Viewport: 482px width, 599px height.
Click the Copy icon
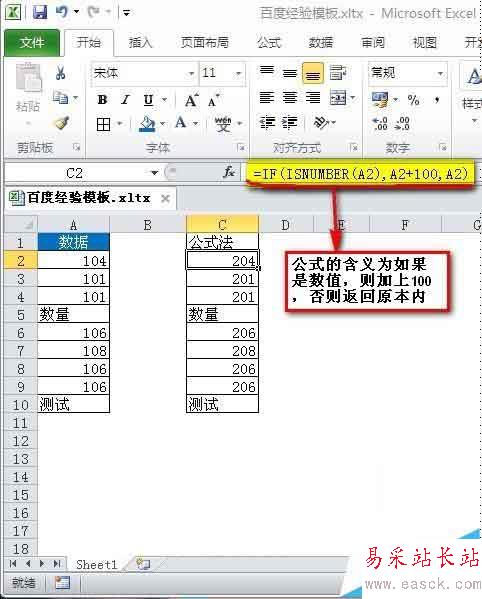(x=60, y=98)
